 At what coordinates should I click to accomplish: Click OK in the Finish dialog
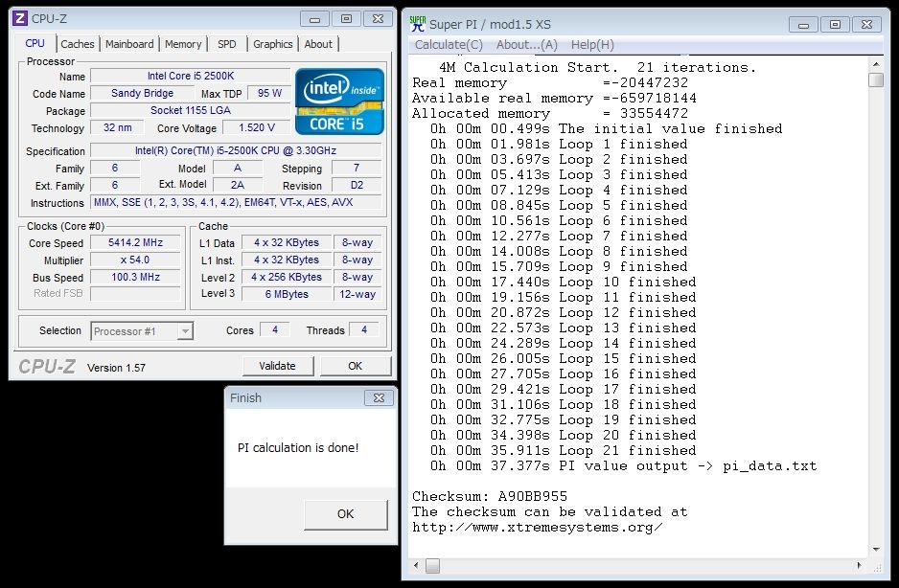[346, 514]
